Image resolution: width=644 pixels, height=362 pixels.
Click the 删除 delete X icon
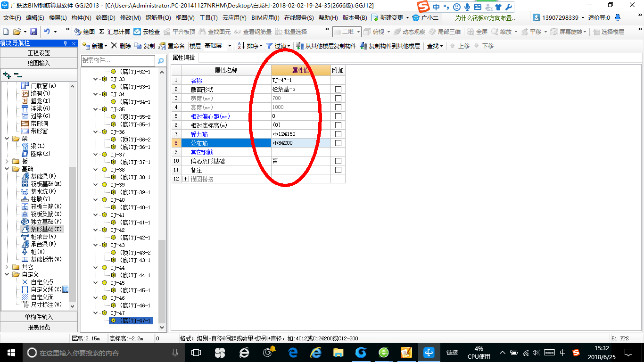pyautogui.click(x=121, y=46)
